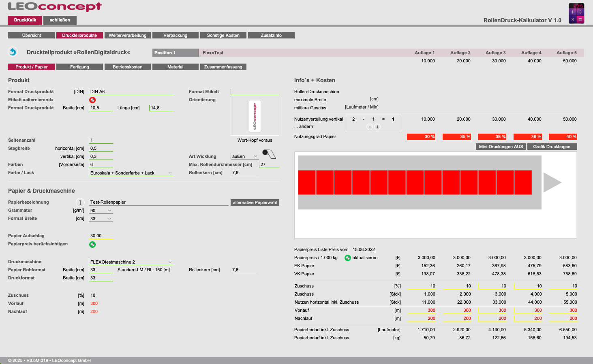
Task: Click the Max. Rollendurchmesser field
Action: click(269, 164)
